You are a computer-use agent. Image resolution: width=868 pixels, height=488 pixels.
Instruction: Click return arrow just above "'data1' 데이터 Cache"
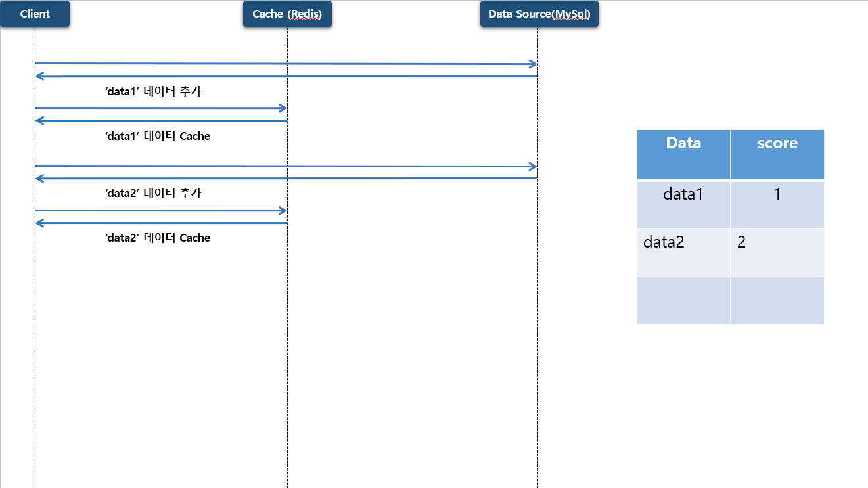161,120
